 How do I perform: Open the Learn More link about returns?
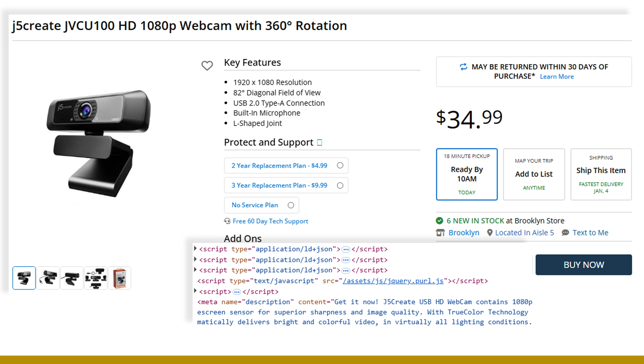coord(557,76)
